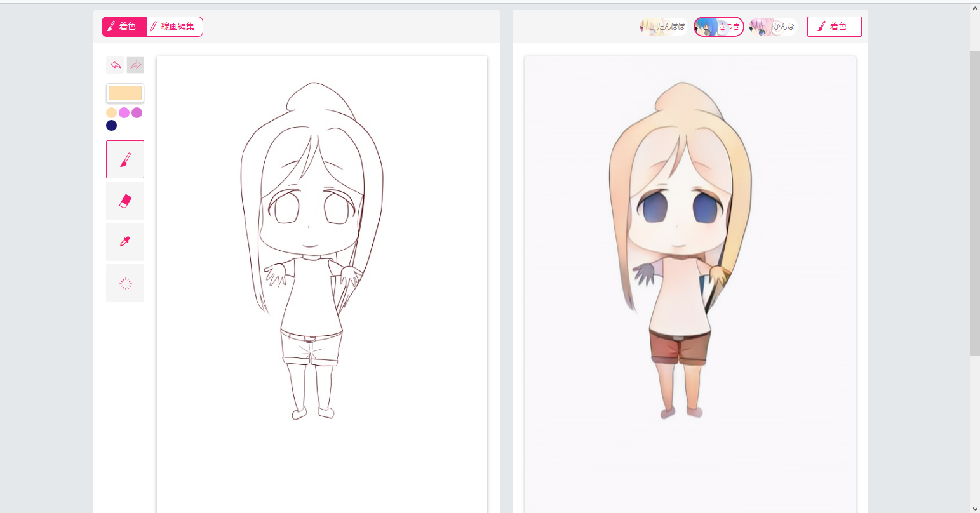The image size is (980, 513).
Task: Select the eraser tool
Action: [x=125, y=201]
